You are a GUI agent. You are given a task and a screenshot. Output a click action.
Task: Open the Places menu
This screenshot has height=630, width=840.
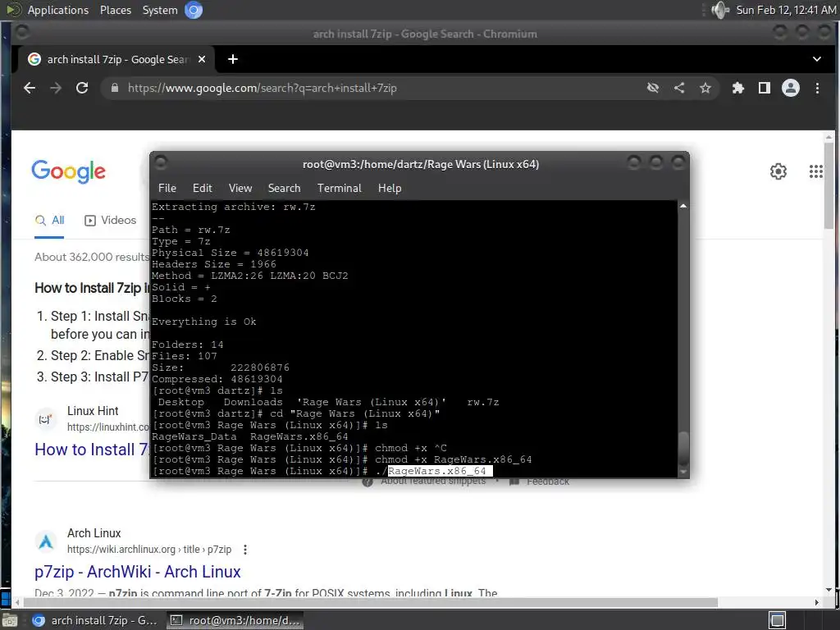point(115,10)
